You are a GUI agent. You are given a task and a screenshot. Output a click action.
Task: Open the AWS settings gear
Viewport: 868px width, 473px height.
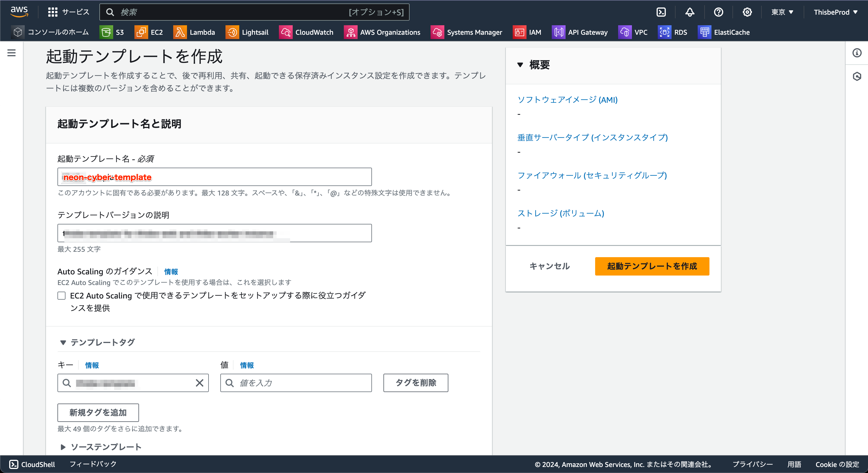pyautogui.click(x=747, y=12)
